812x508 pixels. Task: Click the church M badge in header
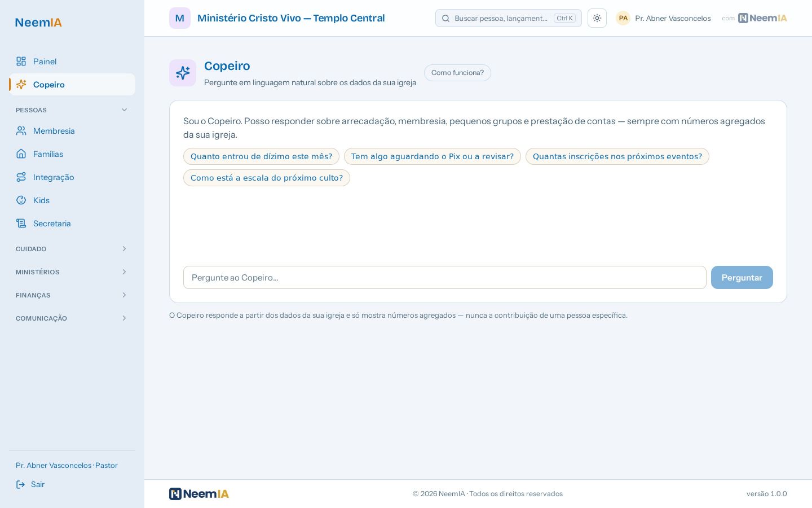click(x=180, y=18)
